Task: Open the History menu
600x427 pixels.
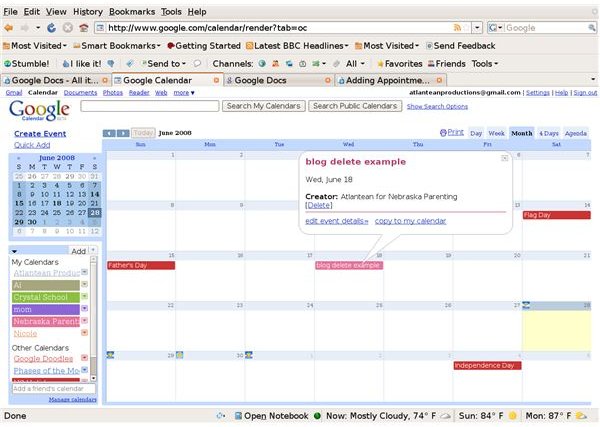Action: point(88,12)
